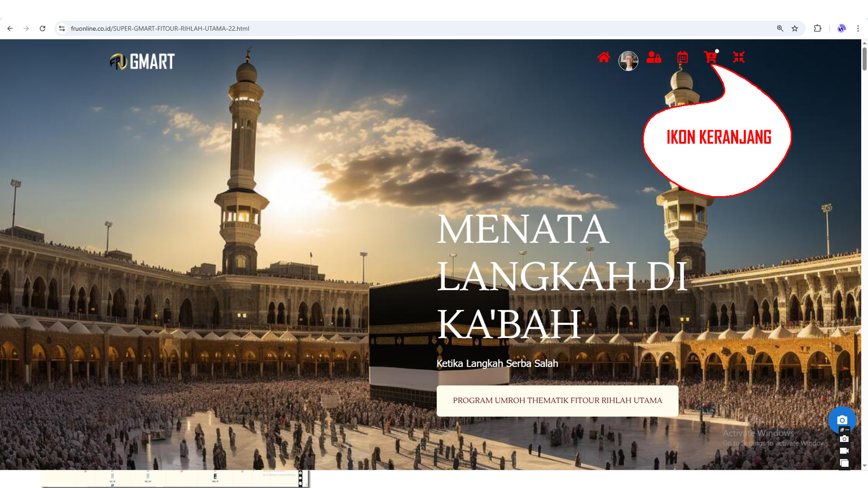Go back to previous page
Image resolution: width=868 pixels, height=488 pixels.
point(10,28)
